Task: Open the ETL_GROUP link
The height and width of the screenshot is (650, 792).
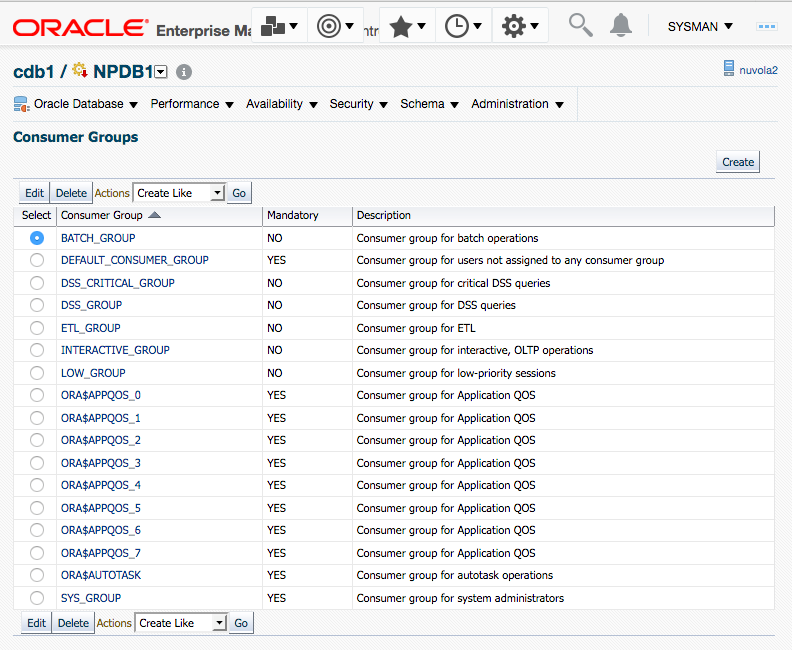Action: pos(90,328)
